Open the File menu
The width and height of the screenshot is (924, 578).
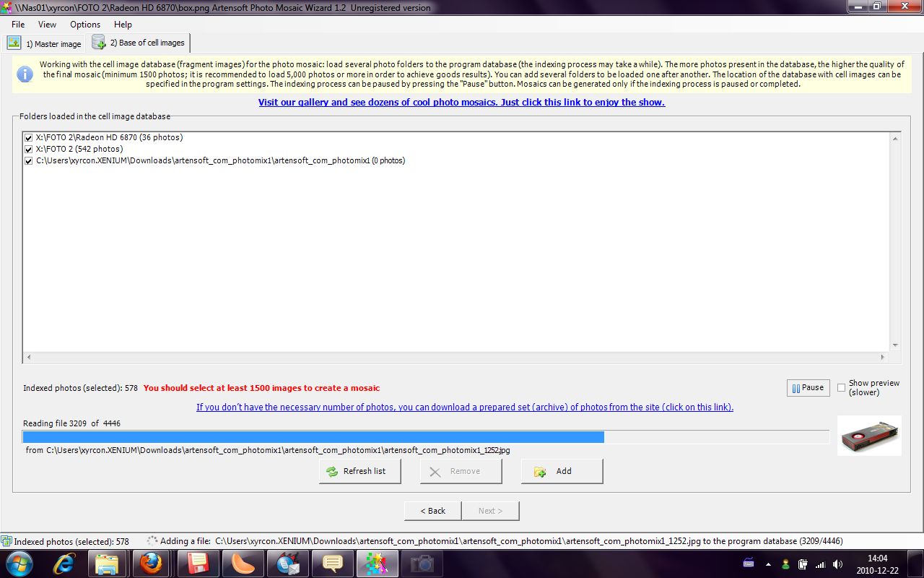[x=18, y=25]
